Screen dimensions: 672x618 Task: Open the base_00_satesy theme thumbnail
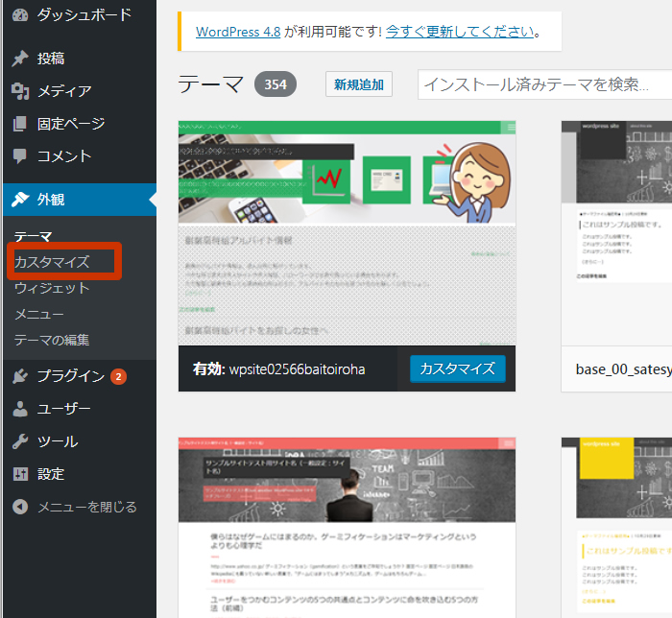point(616,233)
